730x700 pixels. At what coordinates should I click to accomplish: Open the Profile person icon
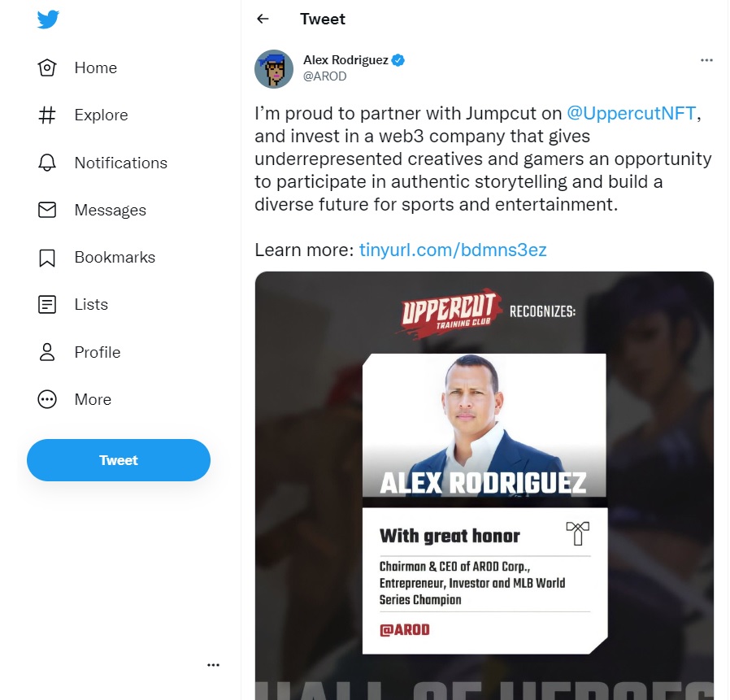point(47,352)
